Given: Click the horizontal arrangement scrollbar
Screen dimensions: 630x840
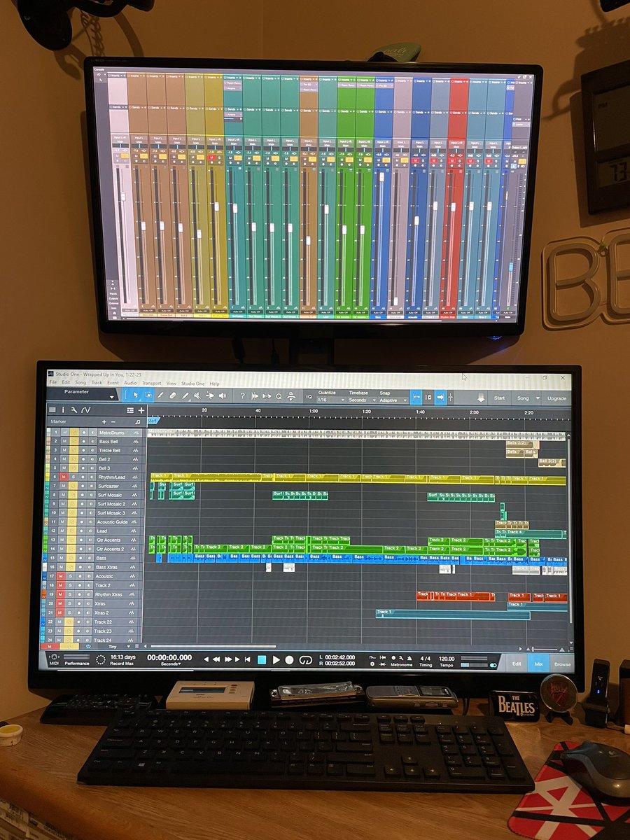Looking at the screenshot, I should (213, 646).
